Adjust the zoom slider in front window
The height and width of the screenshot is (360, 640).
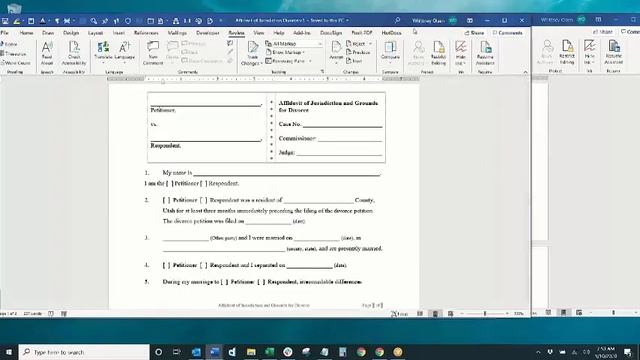click(x=485, y=313)
